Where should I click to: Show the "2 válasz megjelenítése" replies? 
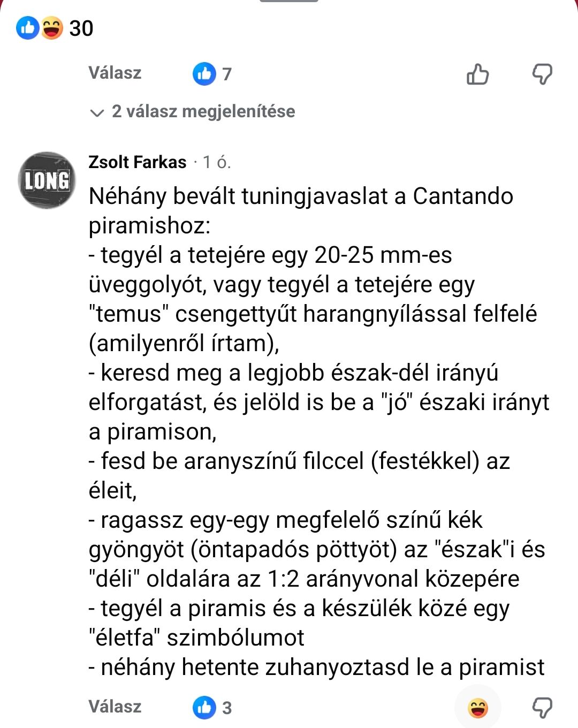click(x=203, y=111)
